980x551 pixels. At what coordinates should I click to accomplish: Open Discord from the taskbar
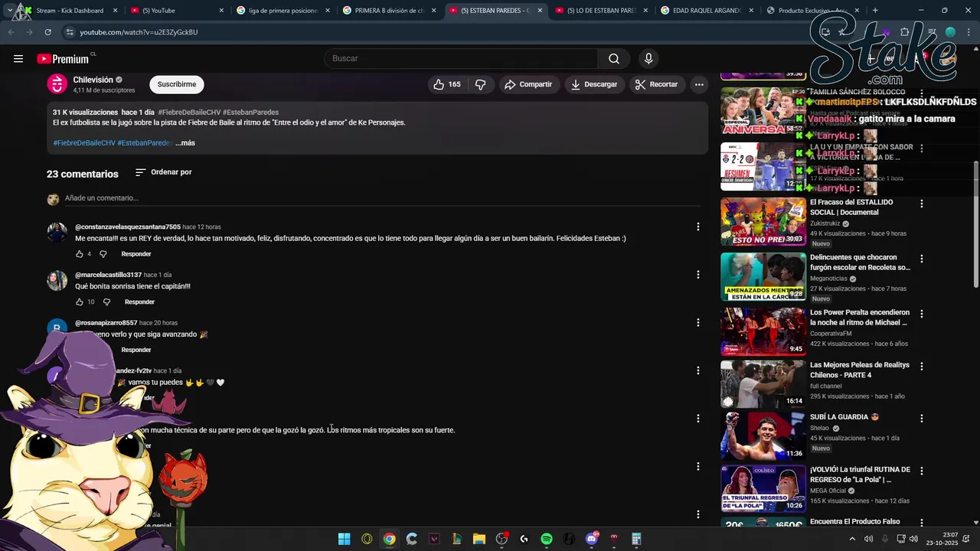591,539
